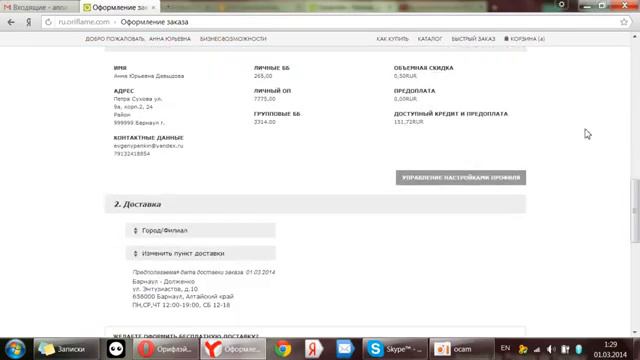640x360 pixels.
Task: Open the mail envelope app in taskbar
Action: tap(345, 349)
